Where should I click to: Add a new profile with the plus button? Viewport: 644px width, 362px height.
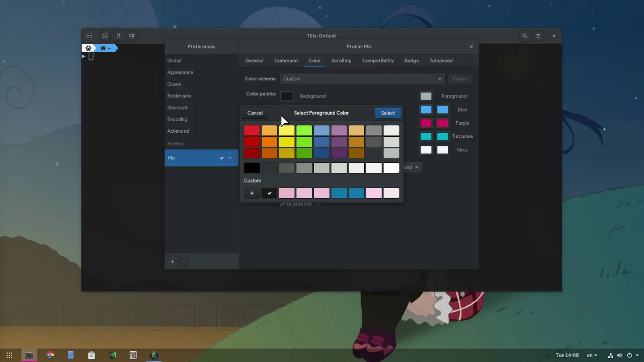[172, 261]
